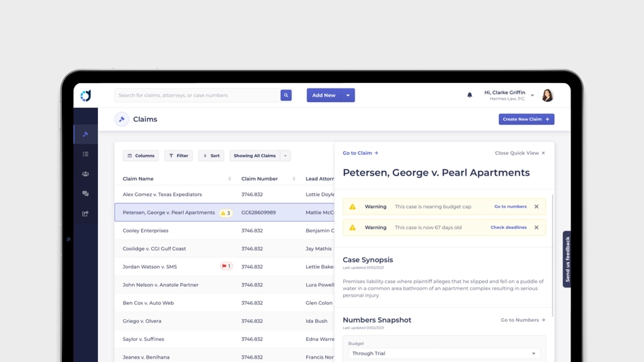The image size is (644, 362).
Task: Select Ben Cox v. Auto Web claim
Action: click(148, 303)
